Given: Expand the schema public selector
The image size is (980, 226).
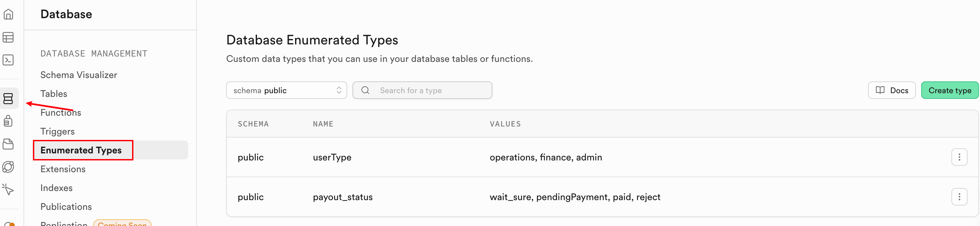Looking at the screenshot, I should pos(286,90).
